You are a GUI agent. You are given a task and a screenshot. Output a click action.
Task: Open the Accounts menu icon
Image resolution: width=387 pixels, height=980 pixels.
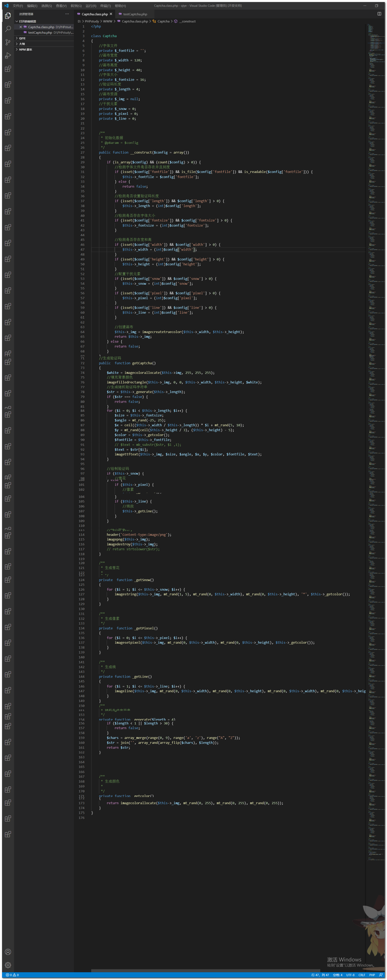tap(8, 952)
